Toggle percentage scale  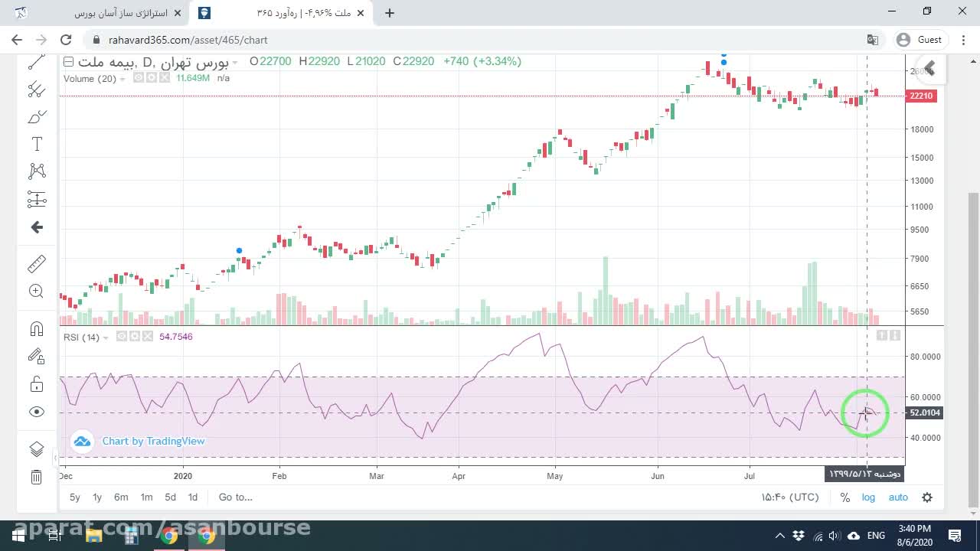(x=844, y=497)
